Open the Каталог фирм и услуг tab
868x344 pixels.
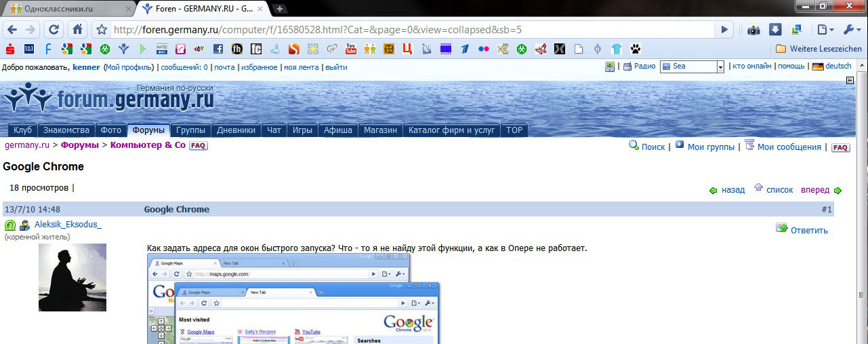click(x=452, y=130)
